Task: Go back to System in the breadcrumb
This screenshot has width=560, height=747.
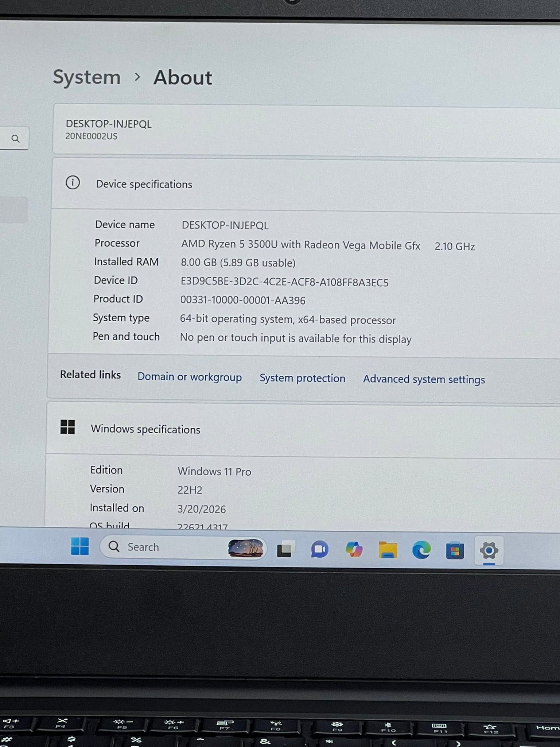Action: 87,77
